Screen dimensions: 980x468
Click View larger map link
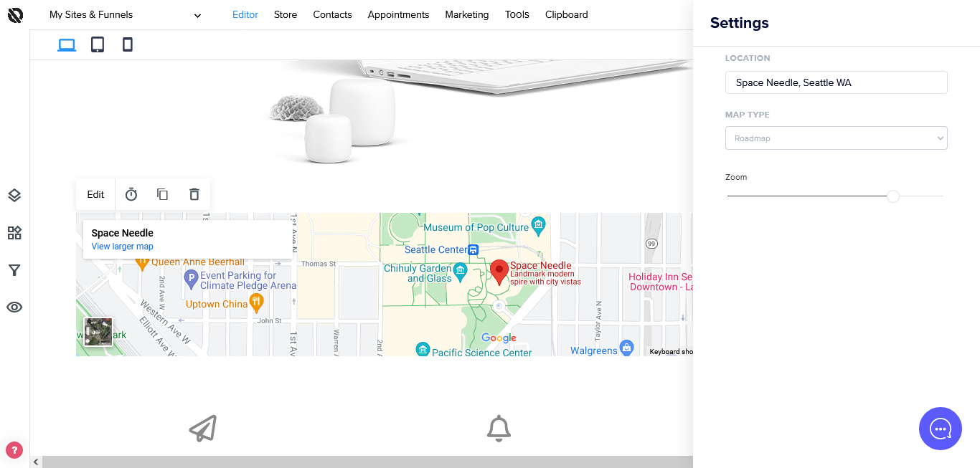pyautogui.click(x=123, y=247)
